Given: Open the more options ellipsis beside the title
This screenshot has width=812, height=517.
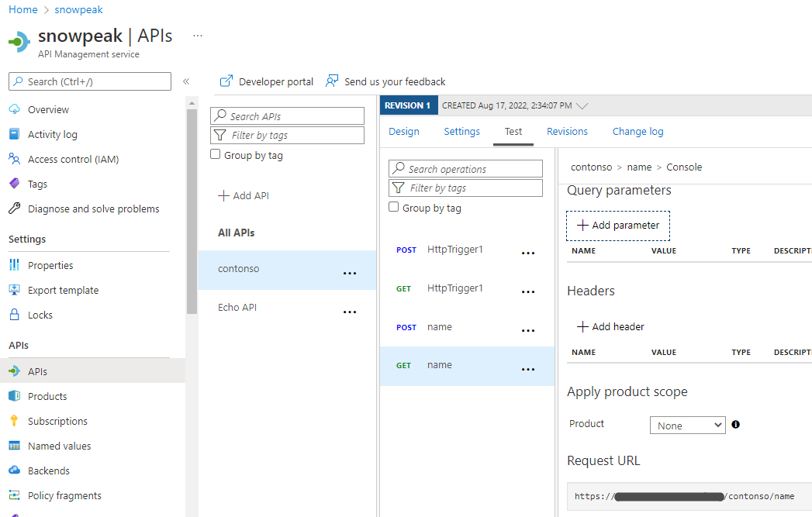Looking at the screenshot, I should 197,36.
